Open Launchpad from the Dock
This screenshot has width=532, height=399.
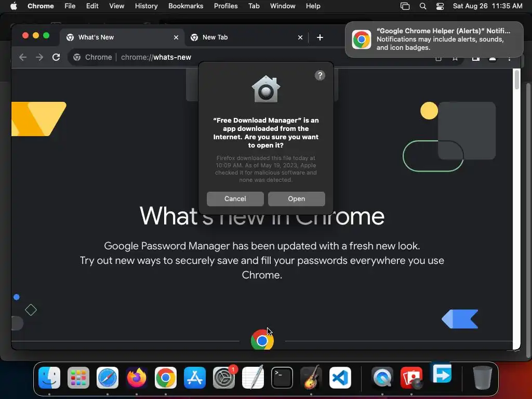point(78,378)
